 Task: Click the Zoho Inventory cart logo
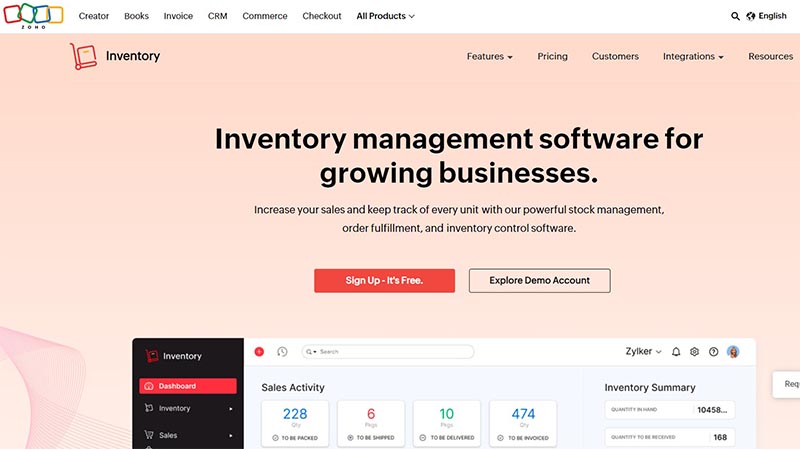coord(84,56)
